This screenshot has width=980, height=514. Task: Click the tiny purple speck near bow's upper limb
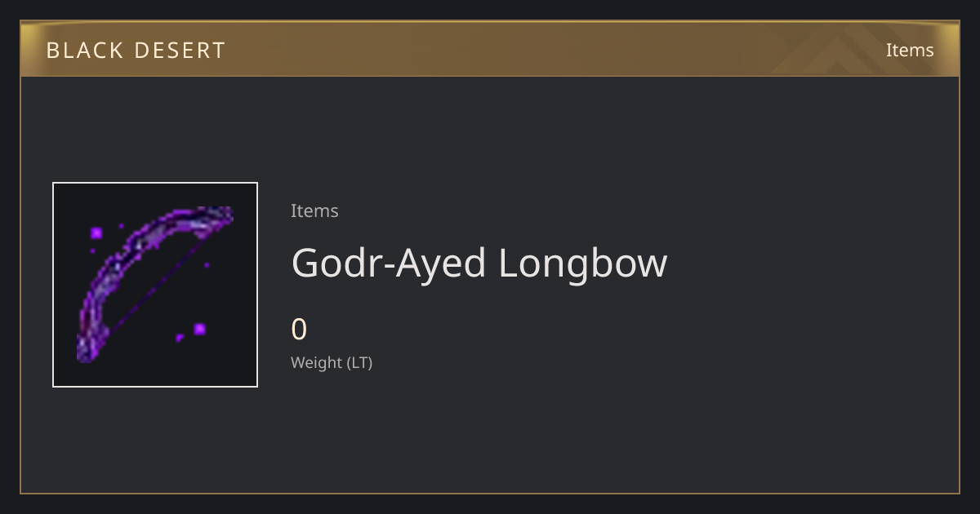pyautogui.click(x=122, y=226)
